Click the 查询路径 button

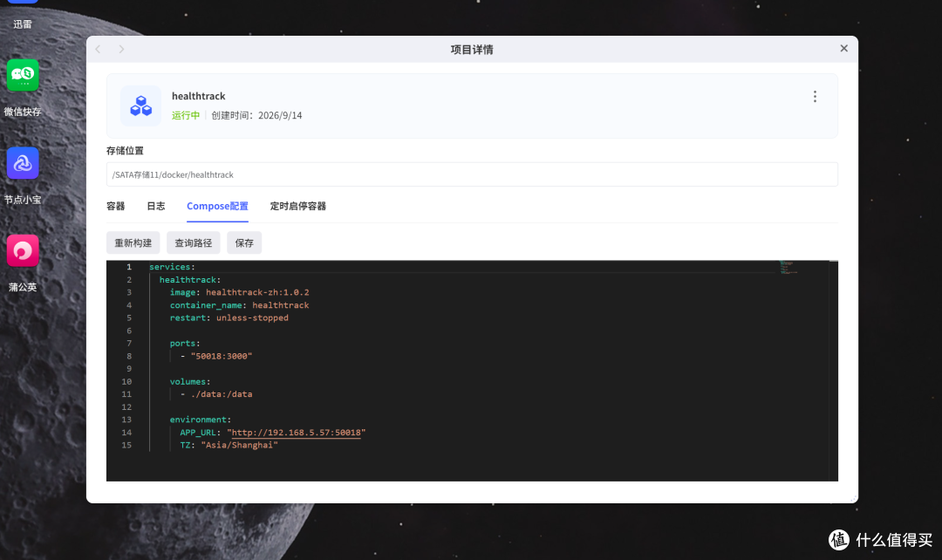coord(194,242)
